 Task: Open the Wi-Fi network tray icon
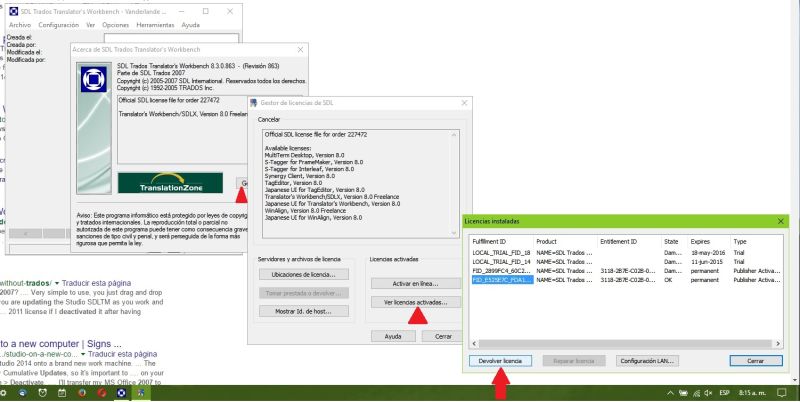point(696,393)
